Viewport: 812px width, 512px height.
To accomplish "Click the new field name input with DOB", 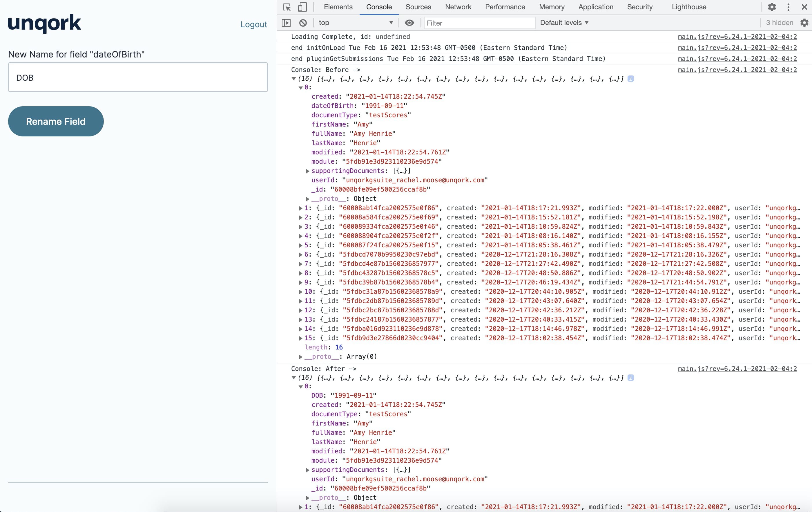I will (138, 77).
